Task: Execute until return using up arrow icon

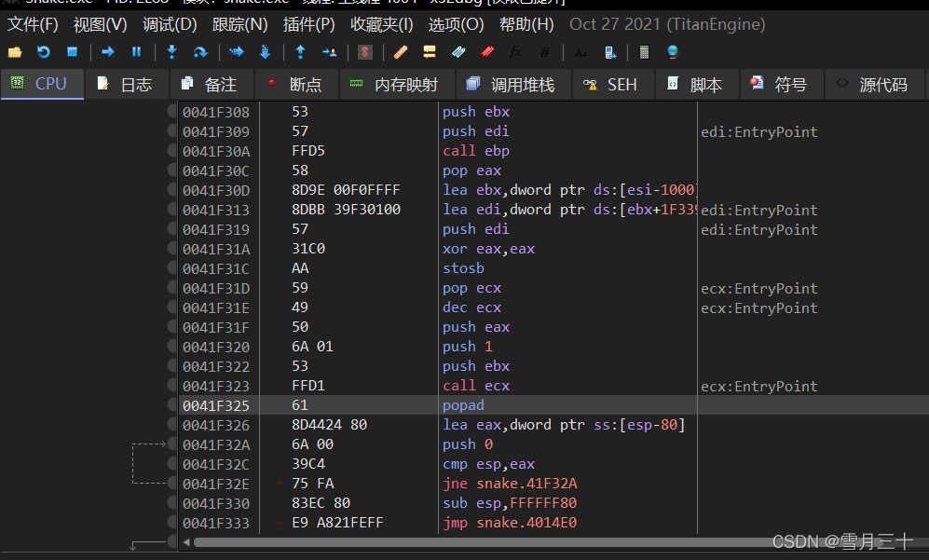Action: [300, 52]
